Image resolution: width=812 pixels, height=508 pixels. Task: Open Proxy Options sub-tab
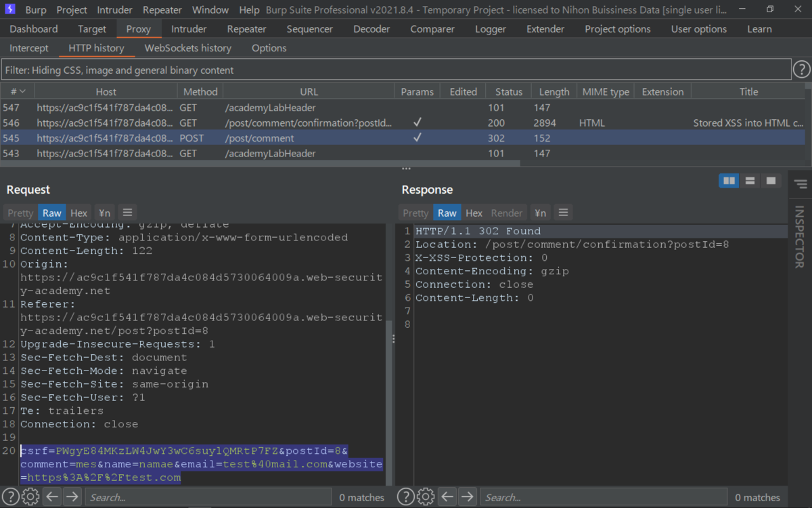tap(269, 48)
